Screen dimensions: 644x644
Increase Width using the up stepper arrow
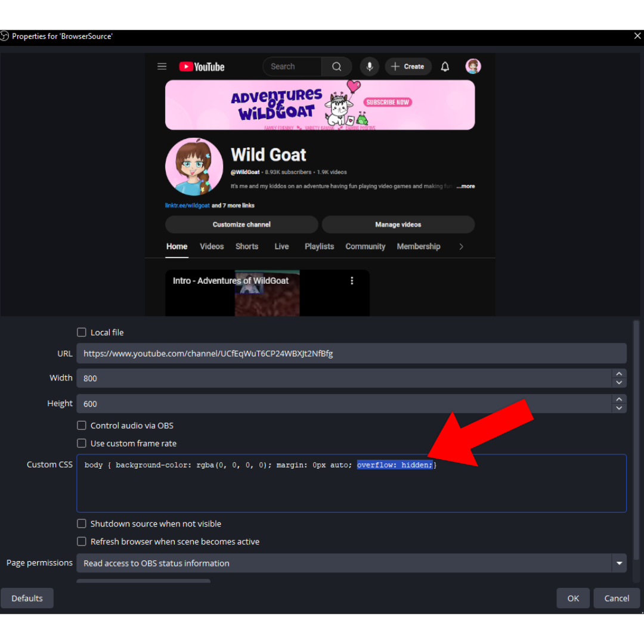coord(619,374)
